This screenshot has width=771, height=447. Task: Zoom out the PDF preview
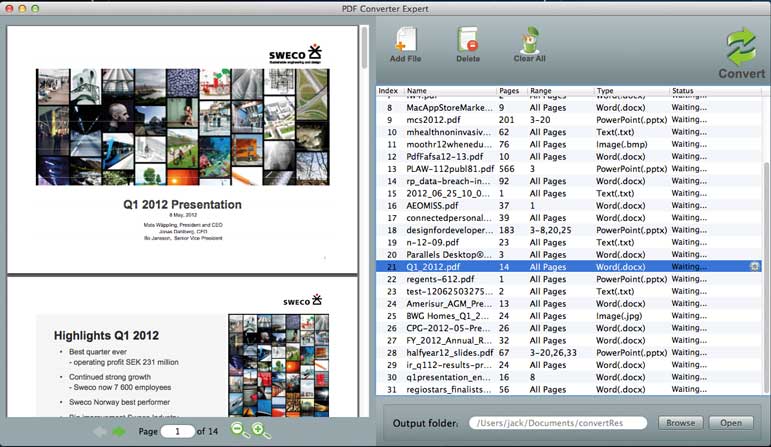[x=240, y=431]
